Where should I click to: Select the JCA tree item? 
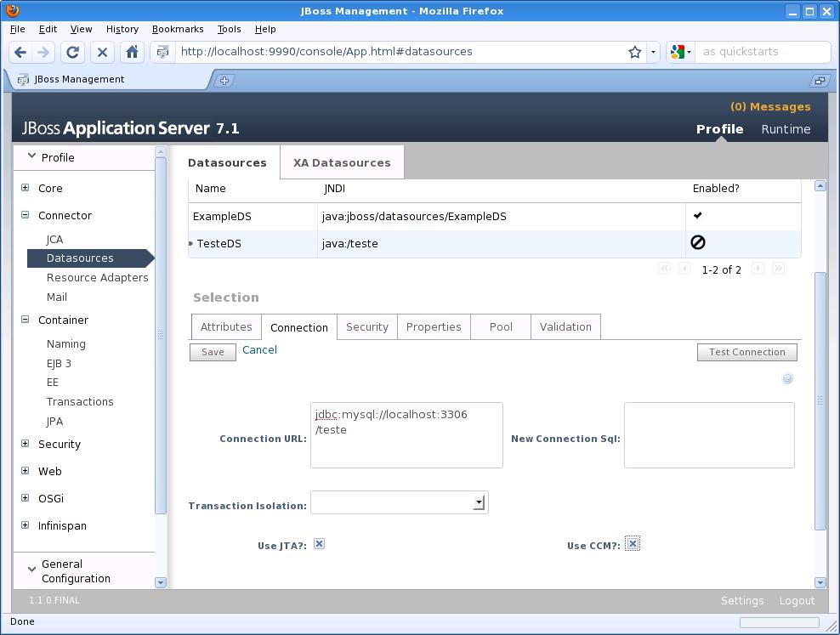click(x=54, y=240)
